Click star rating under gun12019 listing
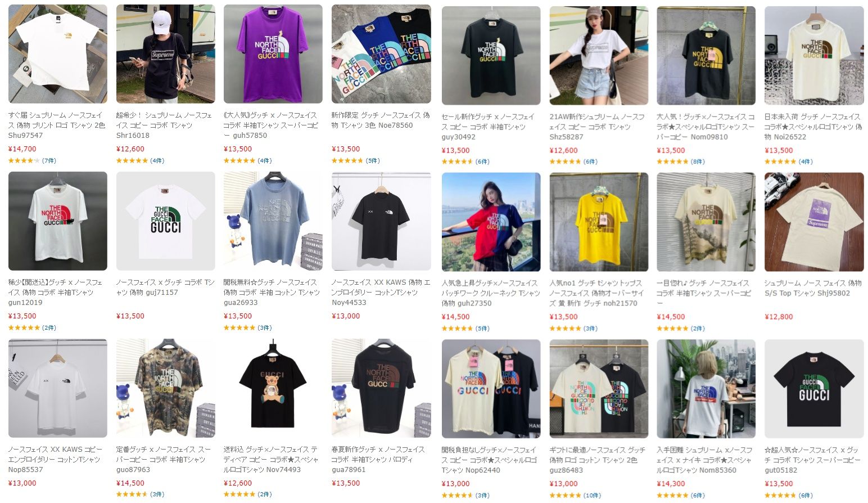This screenshot has height=503, width=868. 24,327
